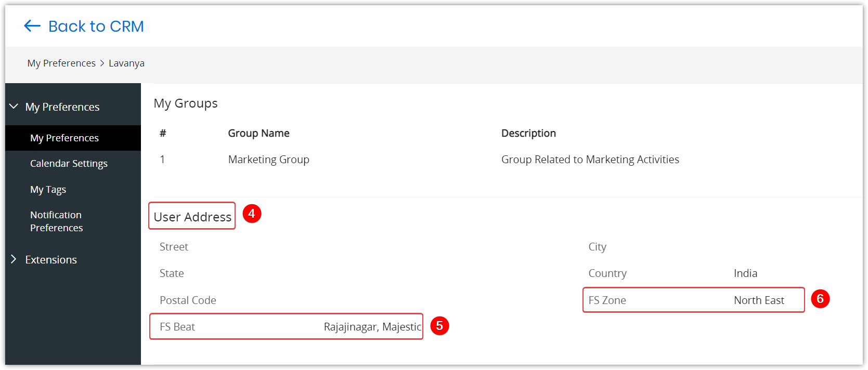Click the North East zone value
This screenshot has height=370, width=868.
point(759,300)
